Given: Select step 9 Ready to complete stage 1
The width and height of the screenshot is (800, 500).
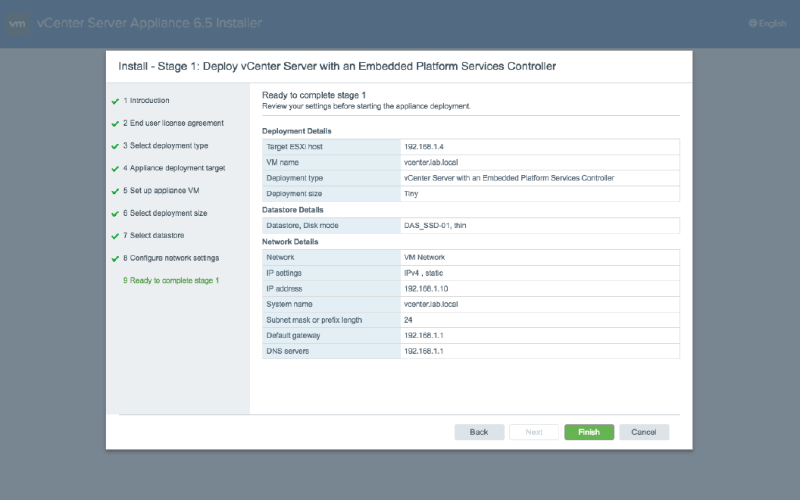Looking at the screenshot, I should coord(170,280).
